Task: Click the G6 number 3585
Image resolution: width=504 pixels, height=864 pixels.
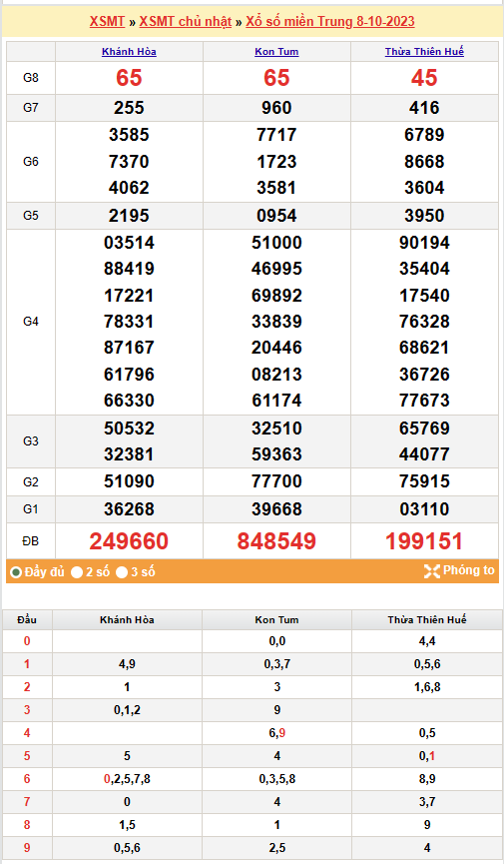Action: click(129, 135)
